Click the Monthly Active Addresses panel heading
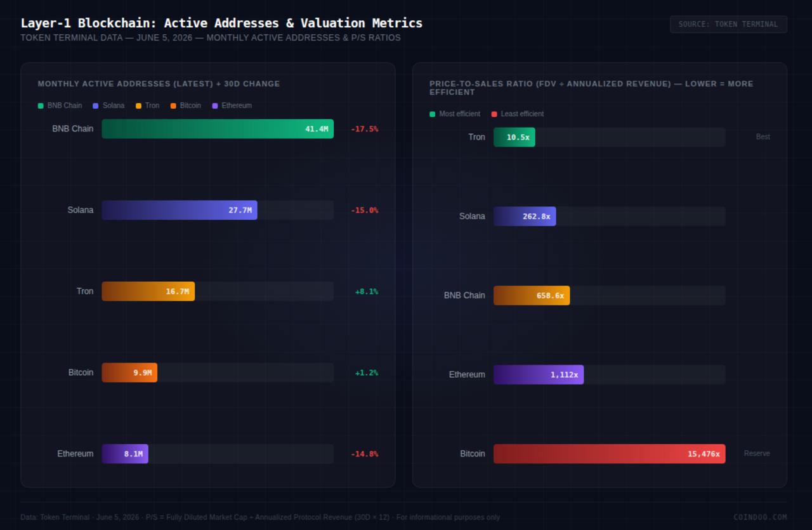This screenshot has height=530, width=812. [x=159, y=84]
